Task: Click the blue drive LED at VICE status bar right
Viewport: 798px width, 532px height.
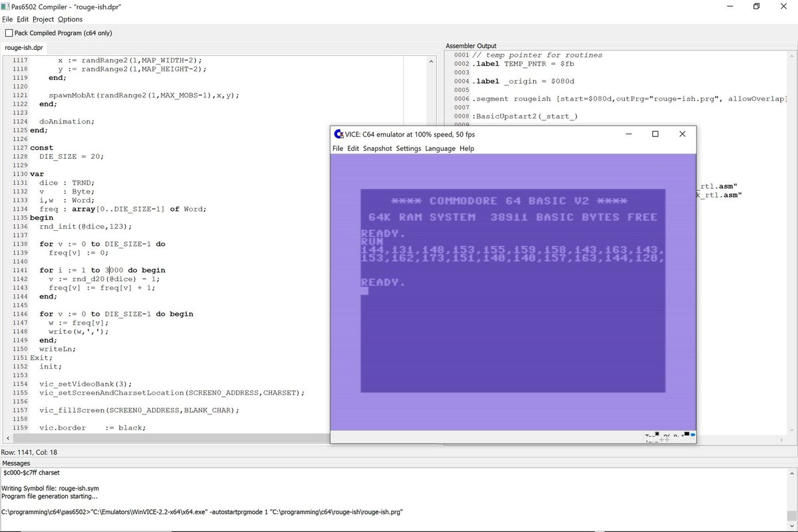Action: tap(694, 434)
